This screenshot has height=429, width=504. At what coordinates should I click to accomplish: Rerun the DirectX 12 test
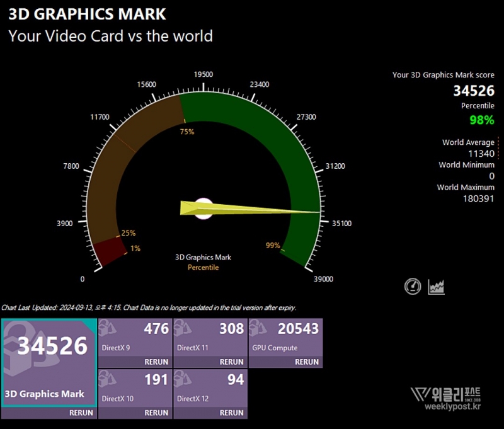(x=231, y=413)
